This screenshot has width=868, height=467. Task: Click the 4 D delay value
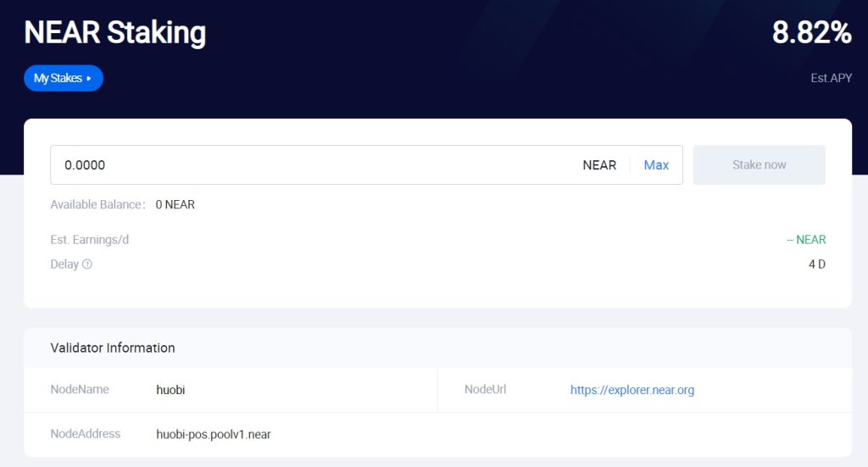816,264
